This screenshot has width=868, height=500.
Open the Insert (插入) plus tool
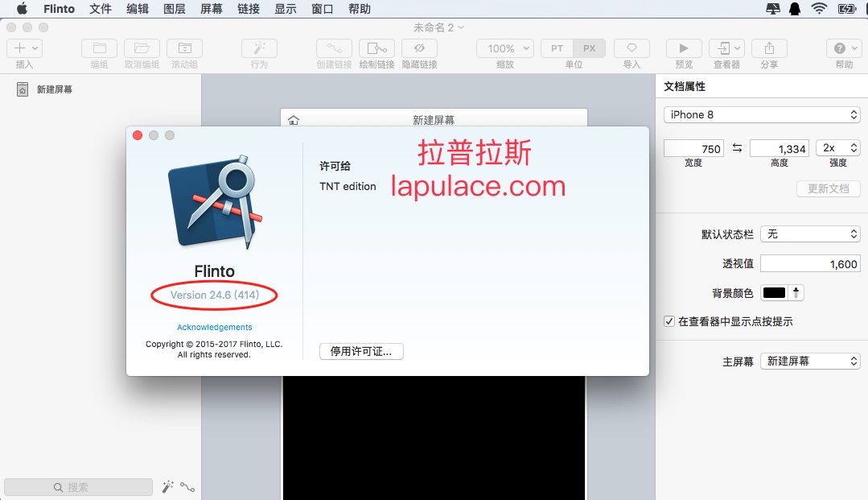click(x=24, y=48)
